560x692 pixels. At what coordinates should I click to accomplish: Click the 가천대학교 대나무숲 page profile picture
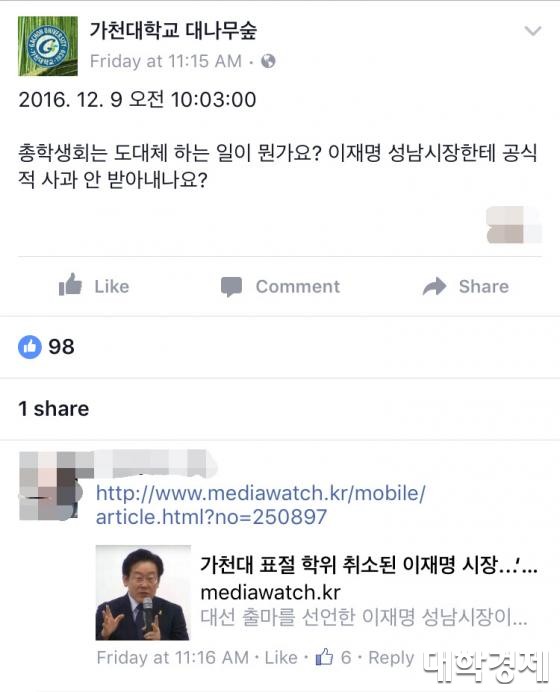pos(48,46)
